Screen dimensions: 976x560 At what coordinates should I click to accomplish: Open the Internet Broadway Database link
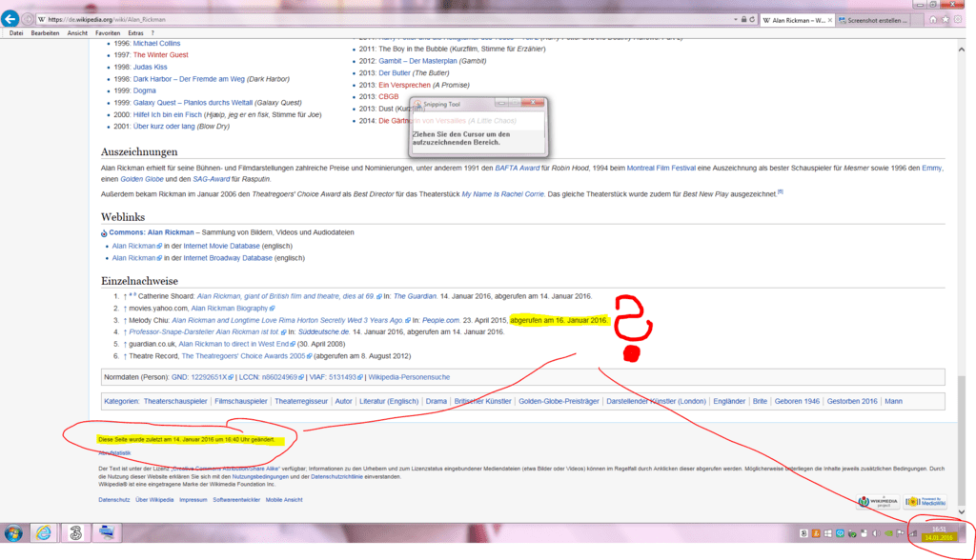coord(228,257)
